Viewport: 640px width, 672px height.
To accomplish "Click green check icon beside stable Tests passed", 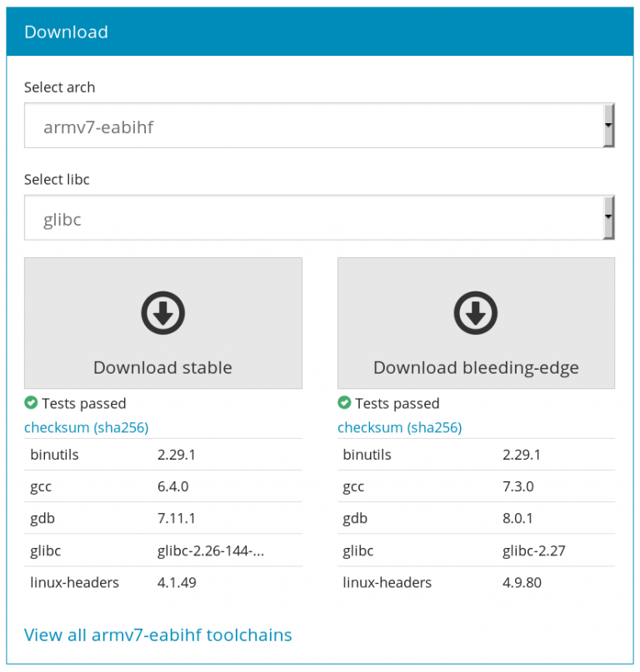I will click(x=31, y=403).
